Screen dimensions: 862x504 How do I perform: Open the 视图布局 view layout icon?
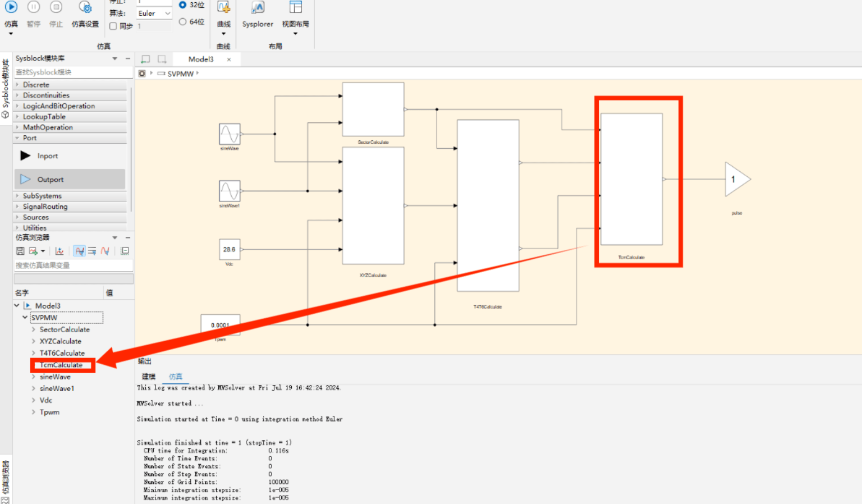click(295, 13)
